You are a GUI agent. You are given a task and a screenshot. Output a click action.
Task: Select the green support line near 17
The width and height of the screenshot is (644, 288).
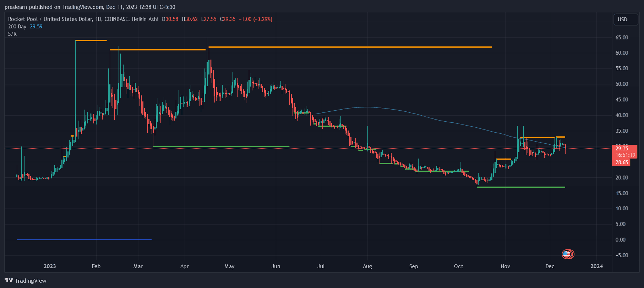[520, 187]
